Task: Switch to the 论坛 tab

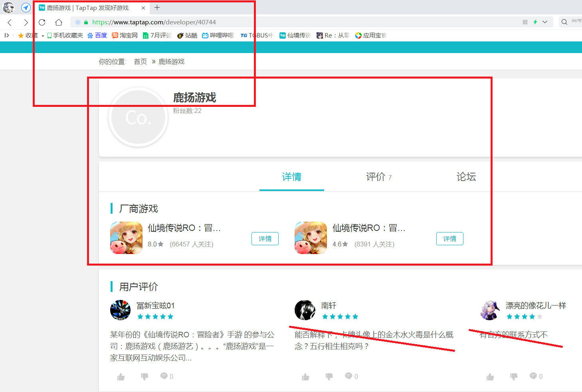Action: pyautogui.click(x=466, y=177)
